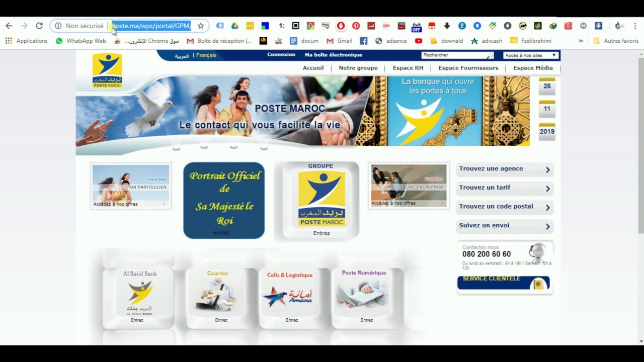
Task: Open the Google Drive extension icon
Action: click(235, 26)
